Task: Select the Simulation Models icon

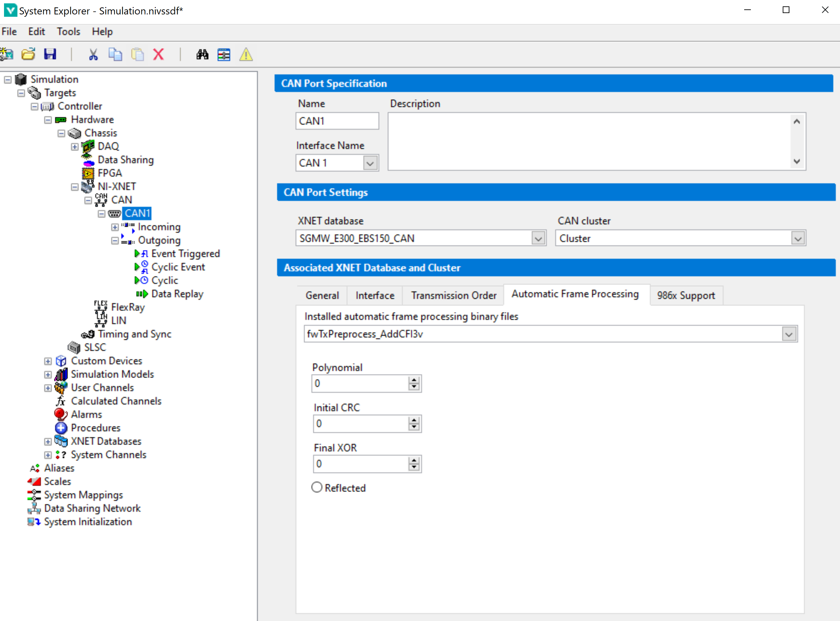Action: click(x=63, y=374)
